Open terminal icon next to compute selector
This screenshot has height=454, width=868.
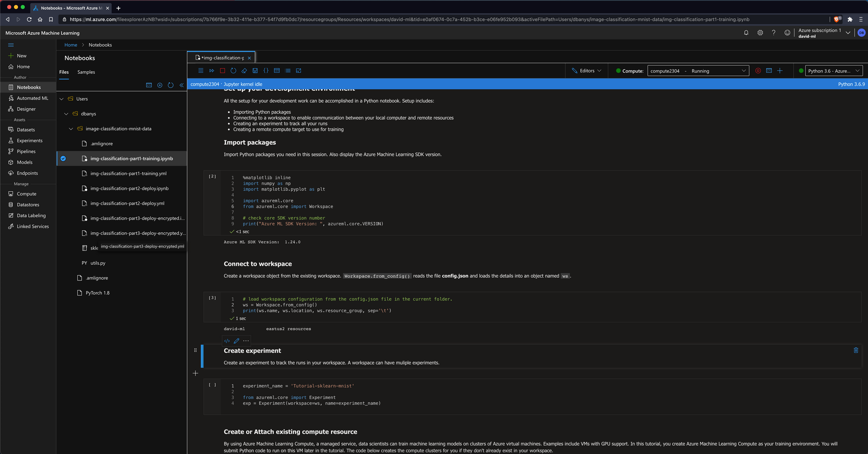pos(769,71)
